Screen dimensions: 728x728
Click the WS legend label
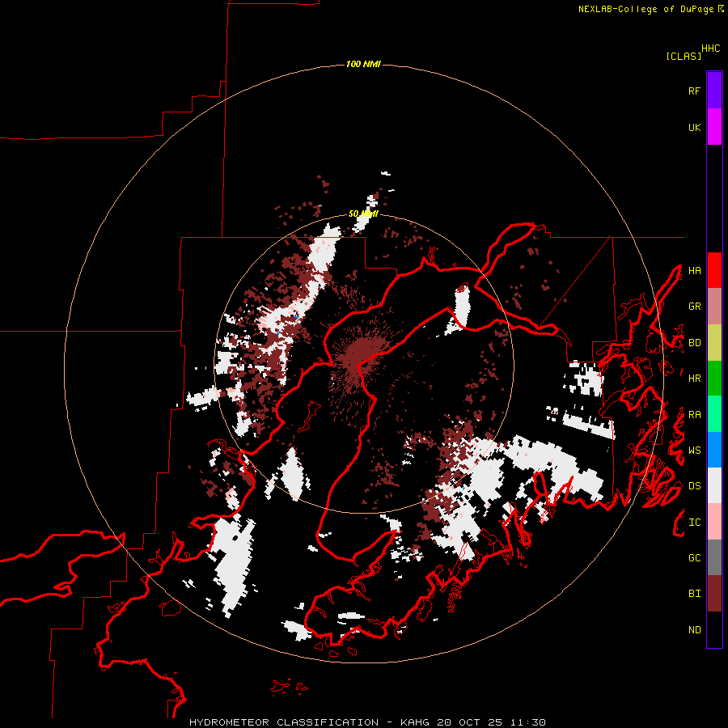tap(694, 451)
